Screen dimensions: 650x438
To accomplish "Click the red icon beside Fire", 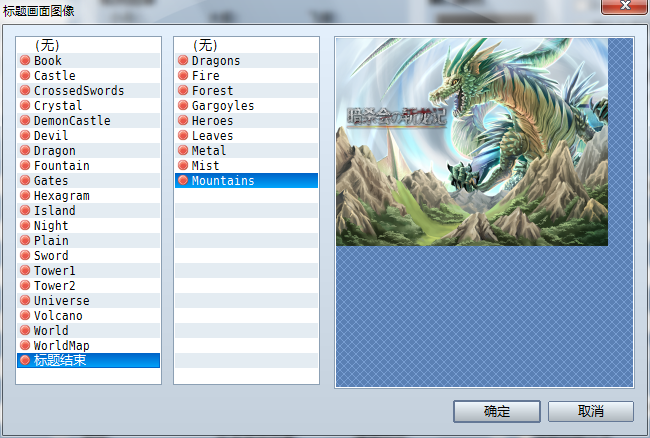I will 183,75.
